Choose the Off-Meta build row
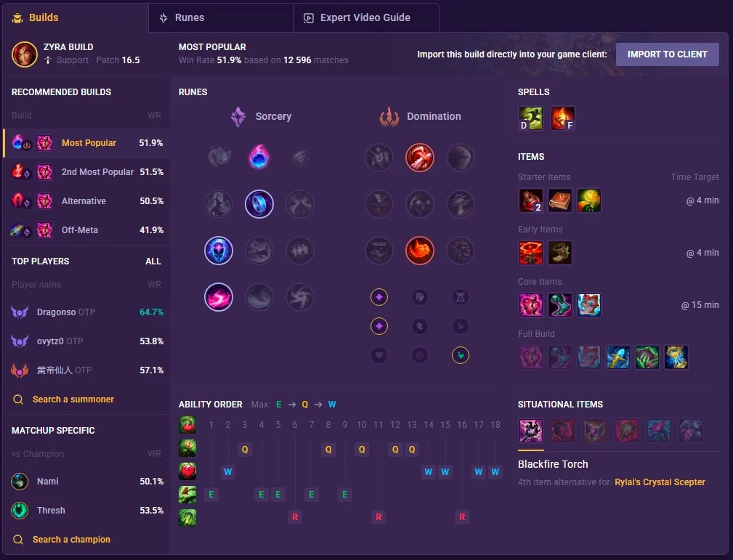 [87, 230]
